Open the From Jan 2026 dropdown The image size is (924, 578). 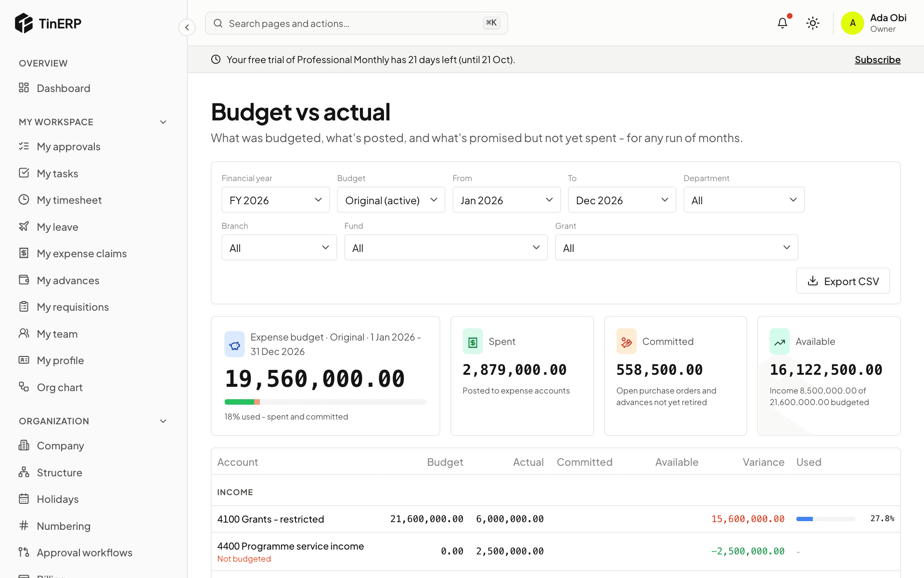tap(506, 200)
